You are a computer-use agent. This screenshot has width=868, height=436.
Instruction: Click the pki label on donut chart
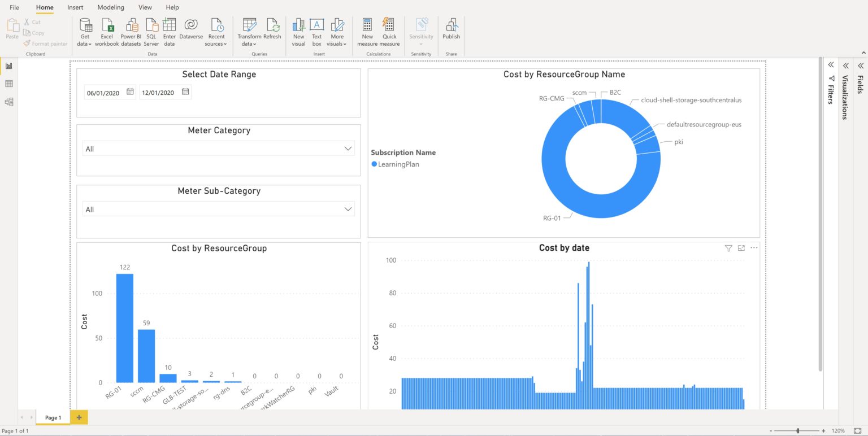click(679, 142)
